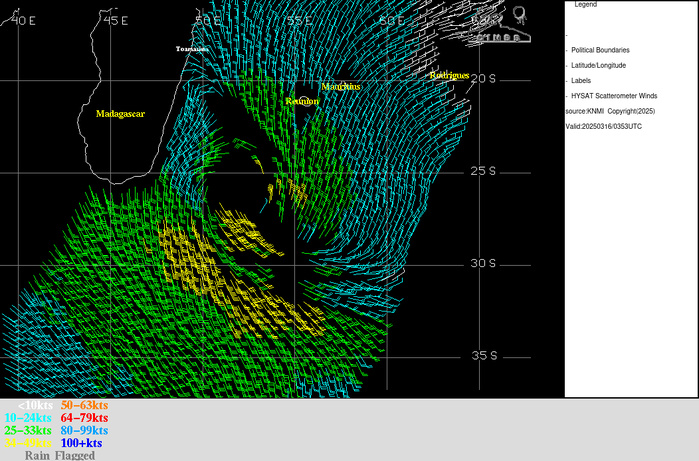Click the Legend heading text
This screenshot has width=699, height=461.
point(585,5)
